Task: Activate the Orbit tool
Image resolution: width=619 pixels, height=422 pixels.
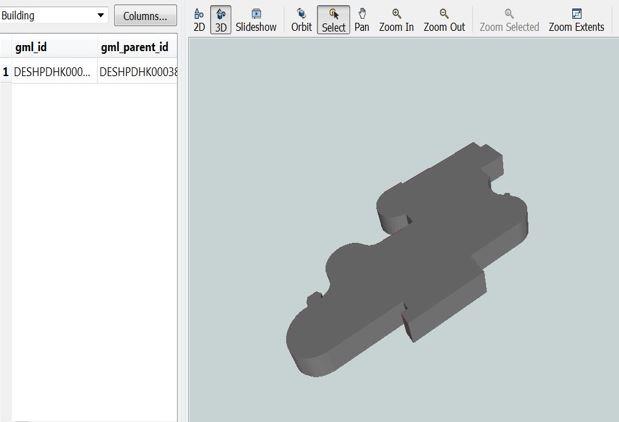Action: click(x=301, y=20)
